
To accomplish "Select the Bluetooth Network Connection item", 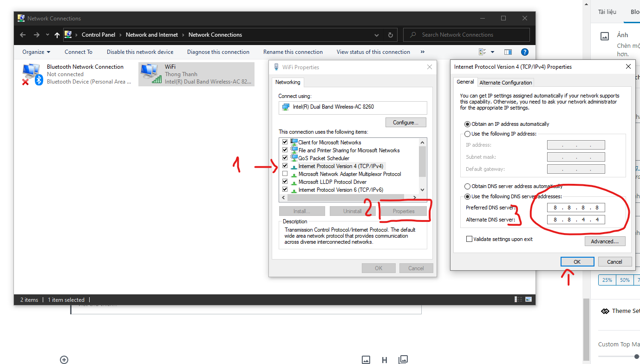I will 77,74.
